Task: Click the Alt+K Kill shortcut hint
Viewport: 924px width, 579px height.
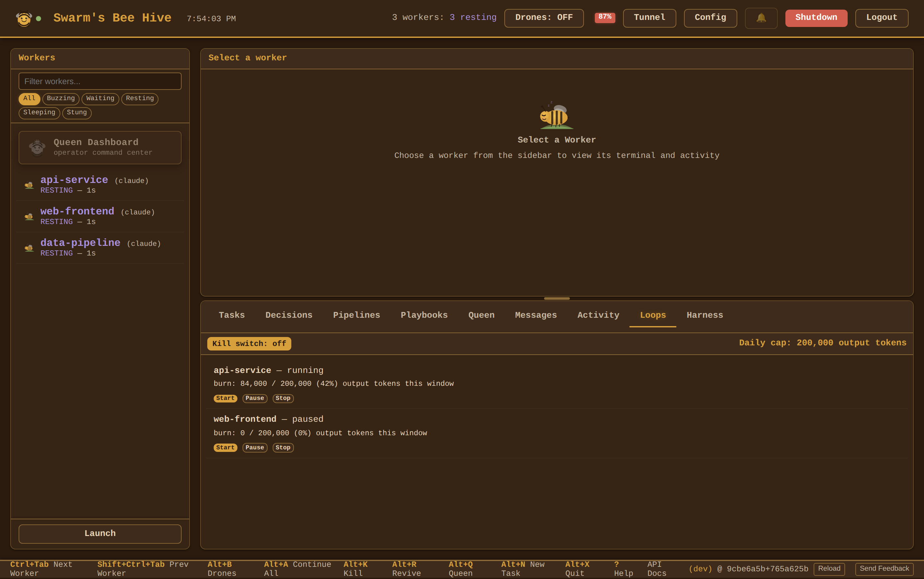Action: [355, 569]
